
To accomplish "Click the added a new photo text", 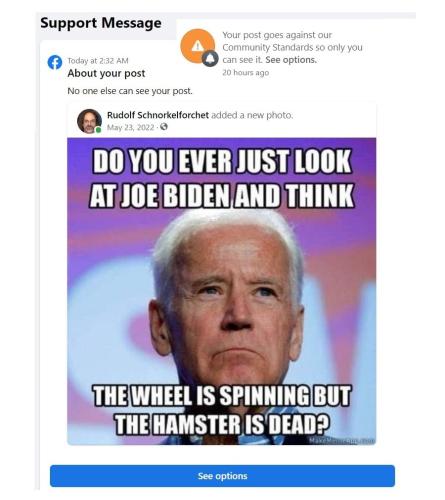I will (252, 115).
